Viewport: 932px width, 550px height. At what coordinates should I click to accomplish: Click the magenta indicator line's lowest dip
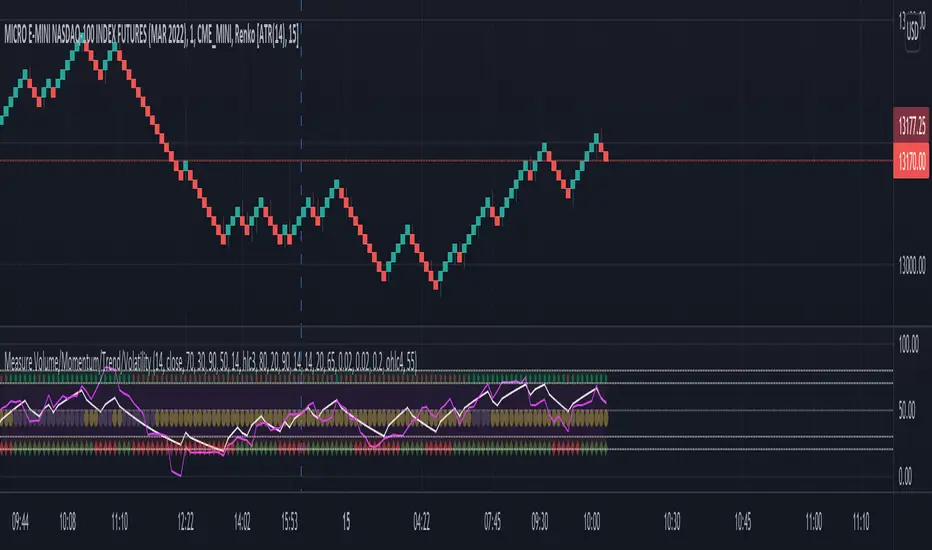coord(179,474)
